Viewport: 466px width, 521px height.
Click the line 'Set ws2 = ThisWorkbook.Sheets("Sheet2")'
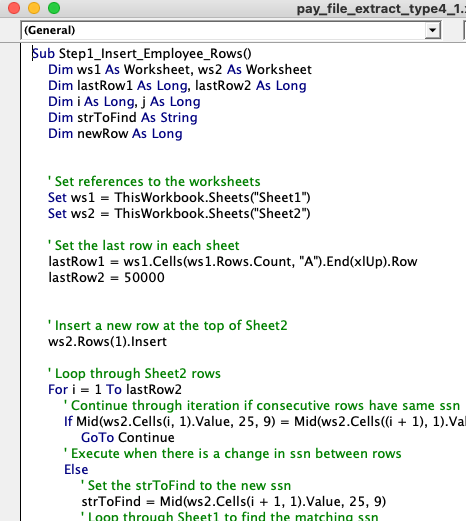point(179,214)
